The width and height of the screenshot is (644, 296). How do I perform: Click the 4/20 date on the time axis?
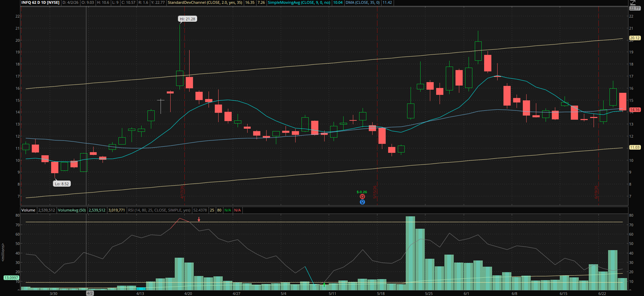(188, 293)
